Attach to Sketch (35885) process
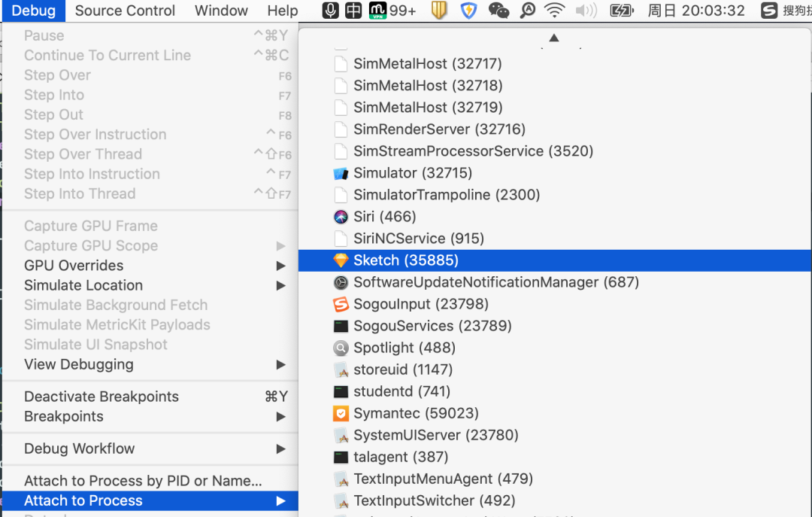This screenshot has width=812, height=517. pos(555,260)
